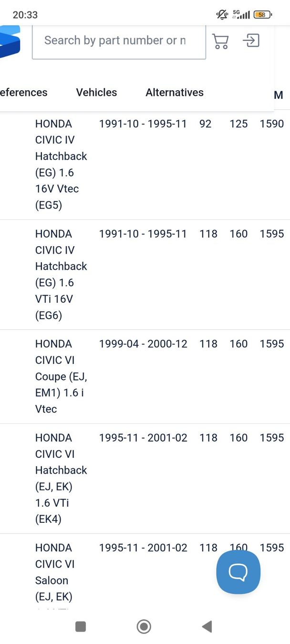
Task: Open Honda Civic VI Coupe EM1 entry
Action: 61,376
